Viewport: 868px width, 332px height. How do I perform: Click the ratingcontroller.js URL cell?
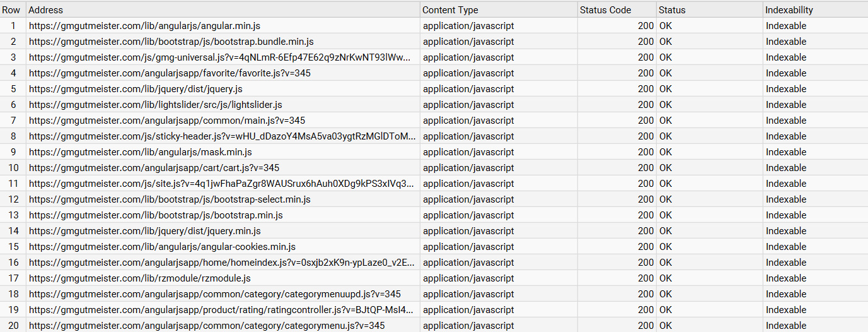coord(221,310)
